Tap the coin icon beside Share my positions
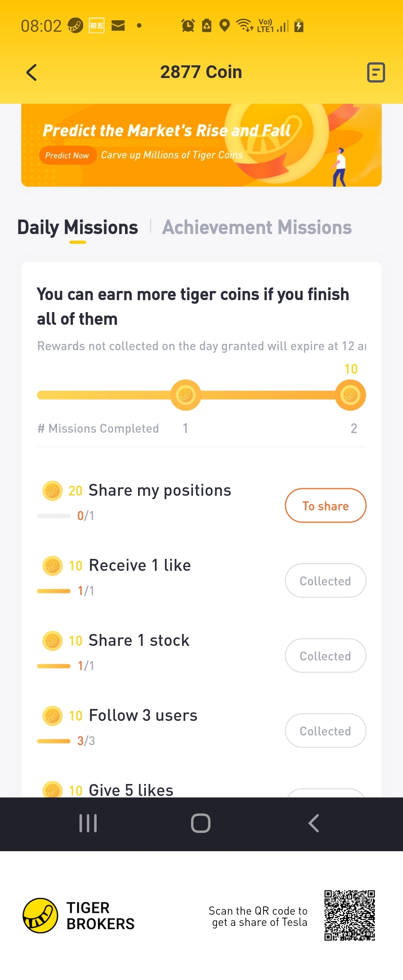Viewport: 403px width, 980px height. (53, 491)
